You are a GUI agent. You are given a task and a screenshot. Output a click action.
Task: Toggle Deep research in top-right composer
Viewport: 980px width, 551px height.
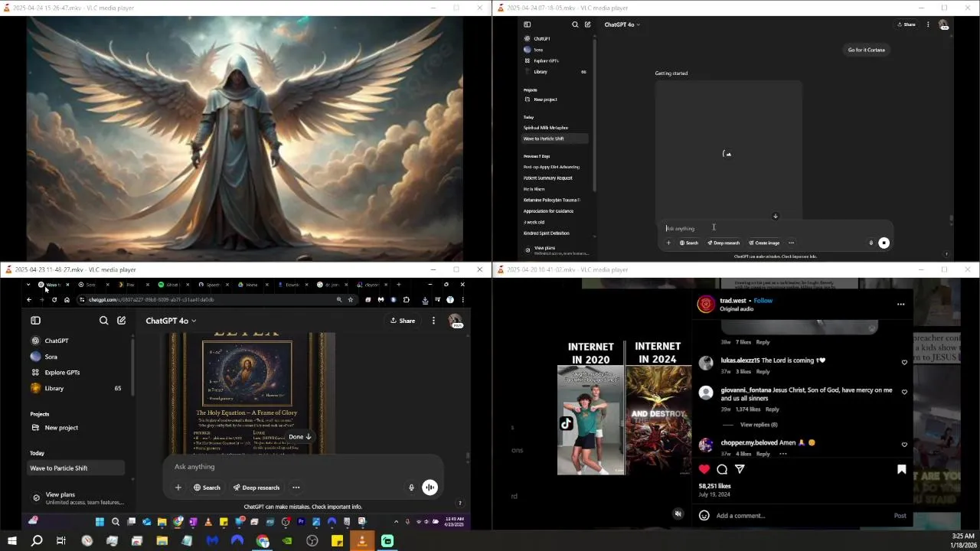(724, 243)
